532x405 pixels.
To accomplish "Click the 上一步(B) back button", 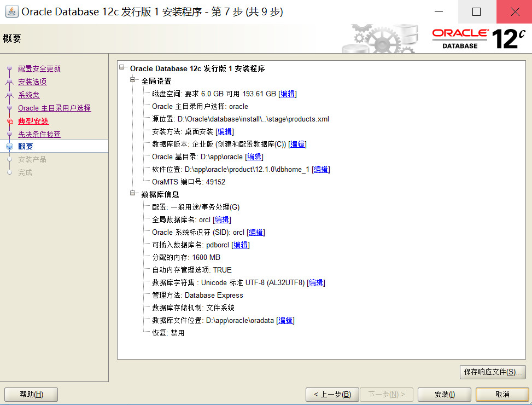I will coord(332,395).
